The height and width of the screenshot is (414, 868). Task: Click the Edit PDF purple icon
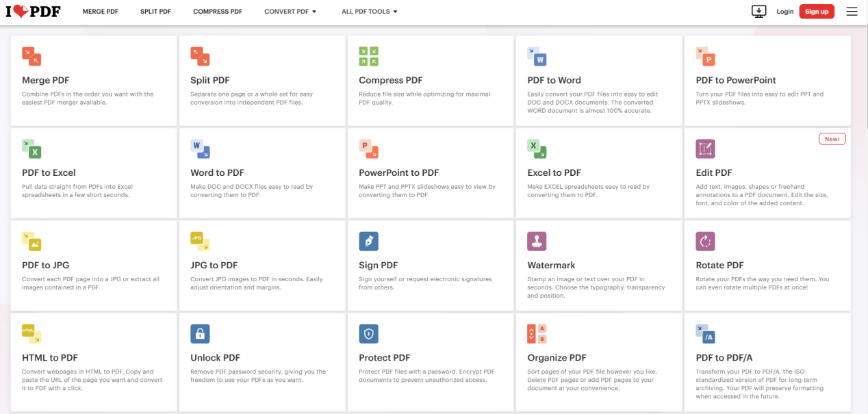click(x=705, y=148)
